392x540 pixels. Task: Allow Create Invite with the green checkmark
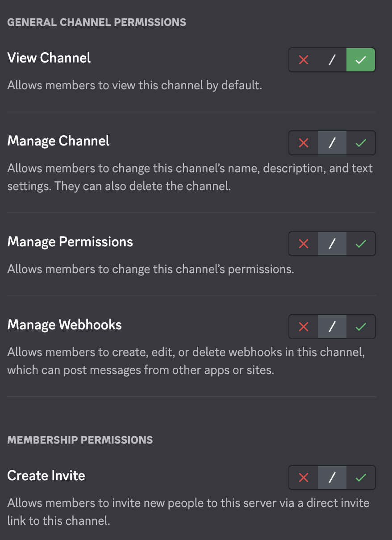click(x=361, y=478)
